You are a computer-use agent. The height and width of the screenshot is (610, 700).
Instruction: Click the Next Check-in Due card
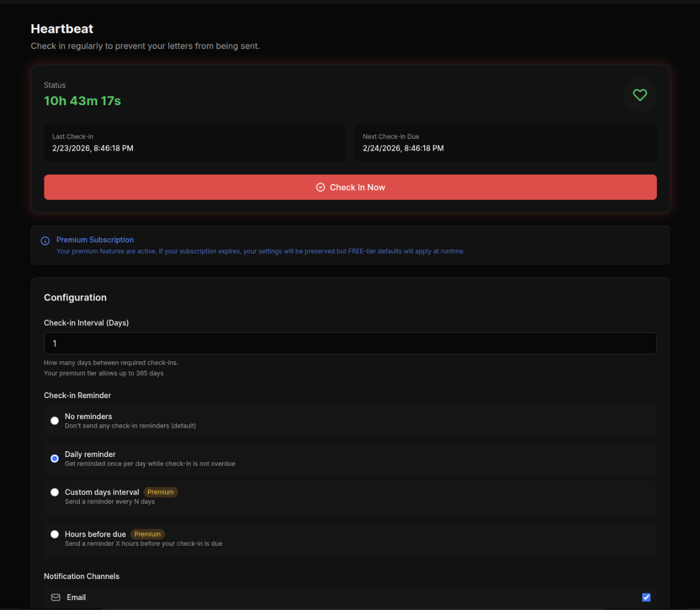click(505, 143)
